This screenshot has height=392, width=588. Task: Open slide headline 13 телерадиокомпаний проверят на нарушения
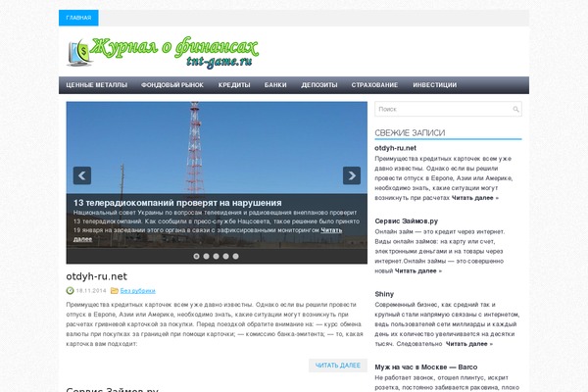177,203
